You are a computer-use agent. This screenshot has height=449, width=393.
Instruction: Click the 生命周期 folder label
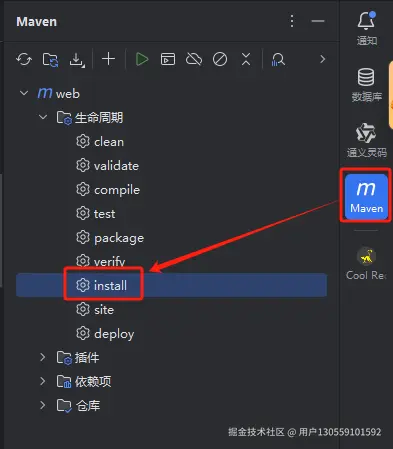[99, 117]
